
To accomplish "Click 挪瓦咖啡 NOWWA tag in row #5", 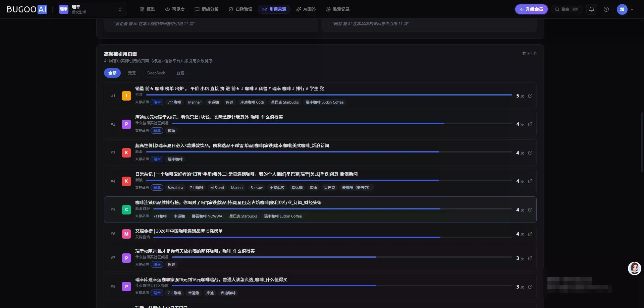I will (207, 216).
